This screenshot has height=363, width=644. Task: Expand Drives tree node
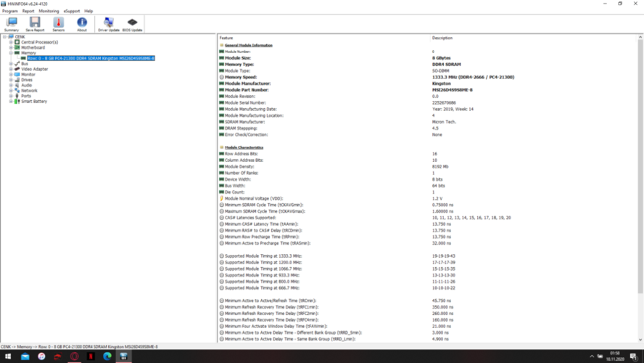[11, 80]
